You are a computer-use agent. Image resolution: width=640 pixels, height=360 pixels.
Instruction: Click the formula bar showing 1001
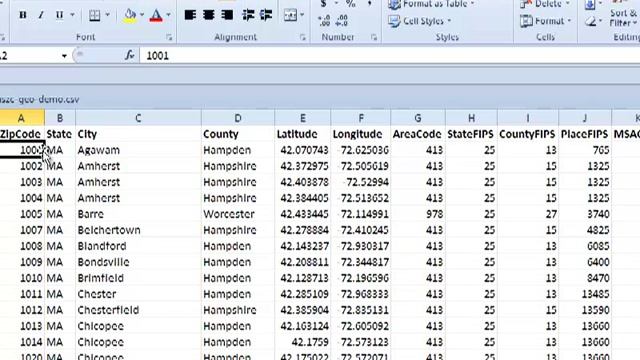click(x=390, y=56)
